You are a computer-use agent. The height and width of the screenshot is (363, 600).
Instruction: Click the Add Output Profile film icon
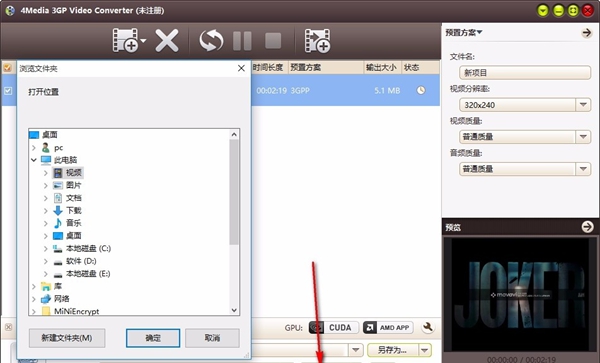[317, 40]
